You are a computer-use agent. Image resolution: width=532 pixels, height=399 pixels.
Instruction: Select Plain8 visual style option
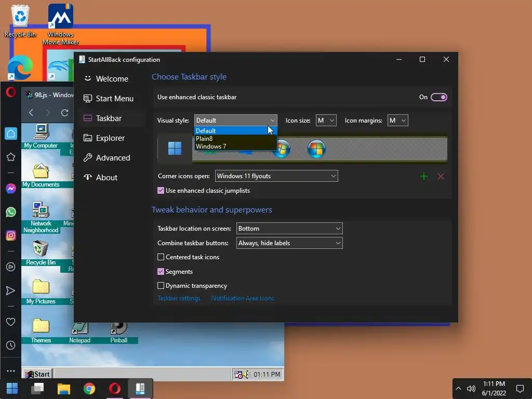tap(235, 138)
